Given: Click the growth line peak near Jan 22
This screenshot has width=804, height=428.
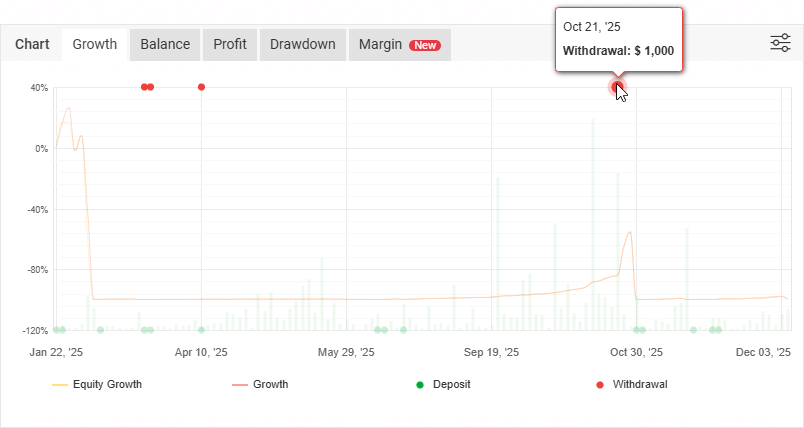Looking at the screenshot, I should tap(68, 108).
